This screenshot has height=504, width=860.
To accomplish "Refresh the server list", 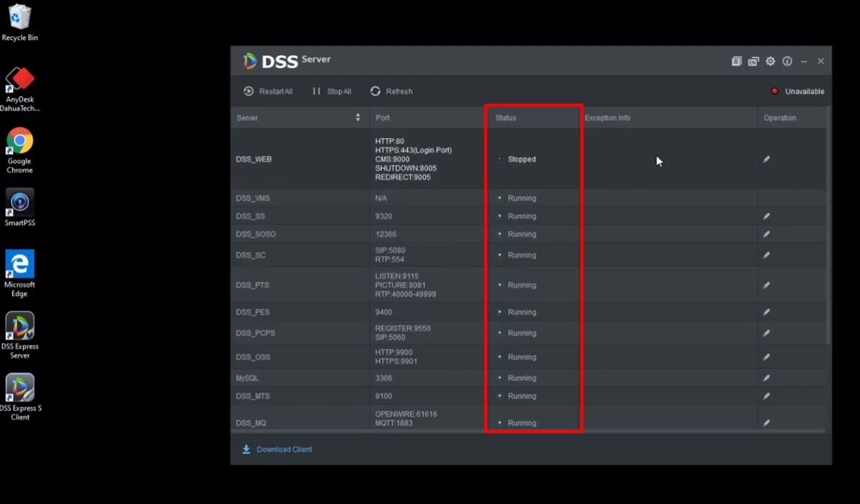I will click(x=392, y=92).
